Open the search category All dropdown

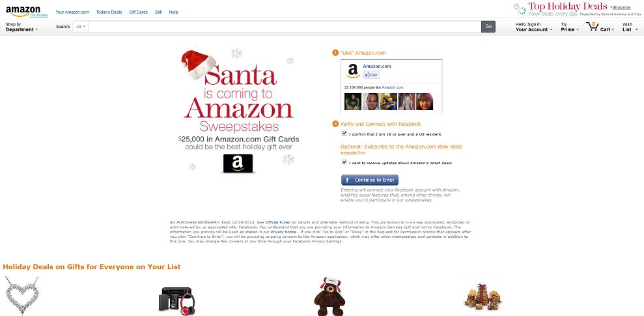point(81,27)
